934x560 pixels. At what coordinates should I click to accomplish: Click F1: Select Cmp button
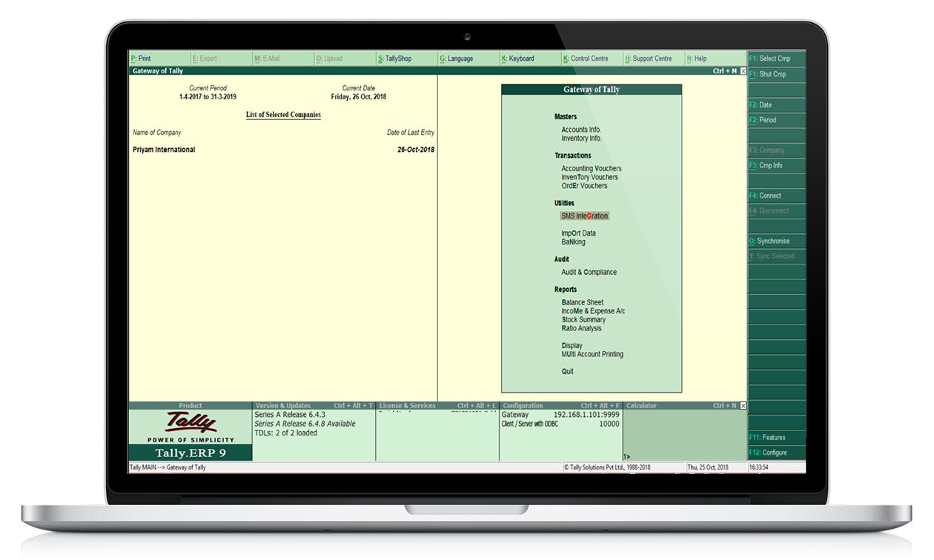(776, 59)
